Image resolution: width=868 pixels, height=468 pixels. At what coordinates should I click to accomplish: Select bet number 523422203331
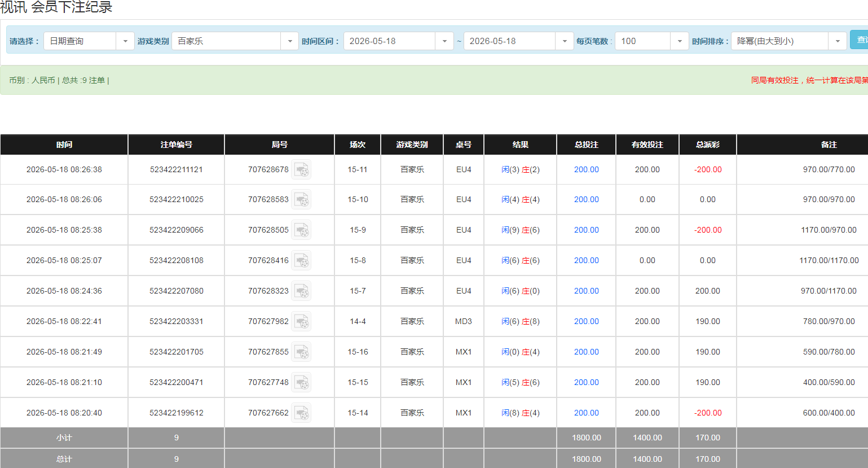pos(177,321)
